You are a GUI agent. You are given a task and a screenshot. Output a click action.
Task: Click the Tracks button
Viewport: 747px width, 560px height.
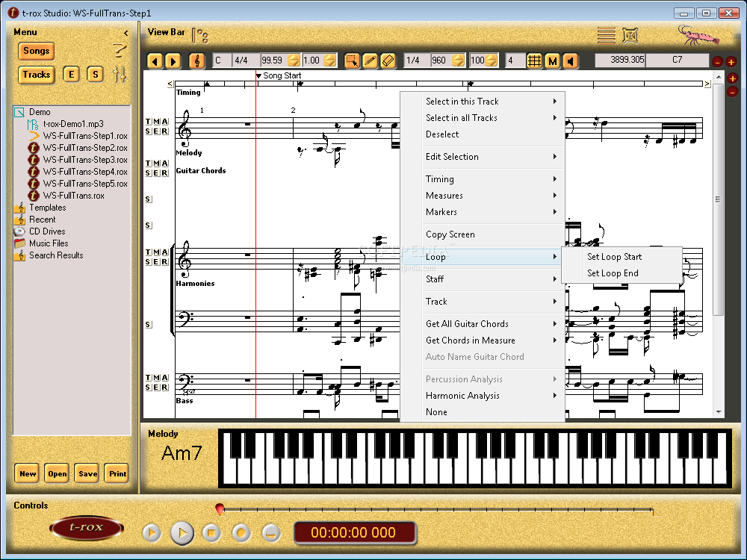point(36,75)
